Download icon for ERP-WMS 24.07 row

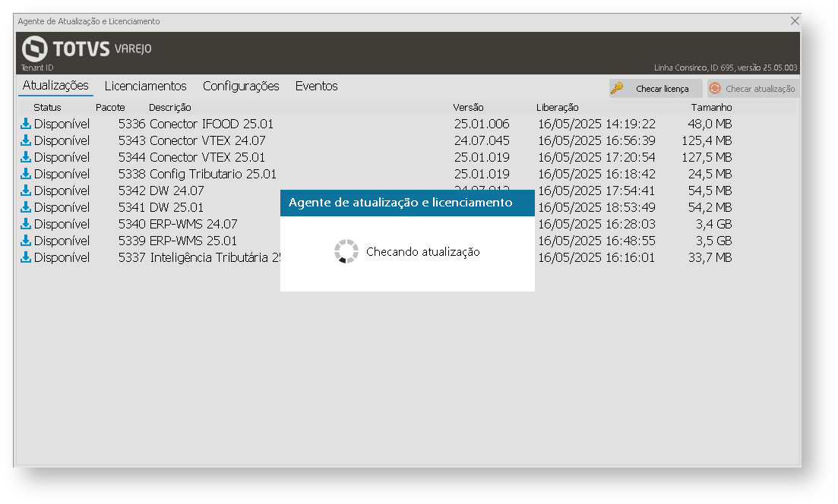26,224
